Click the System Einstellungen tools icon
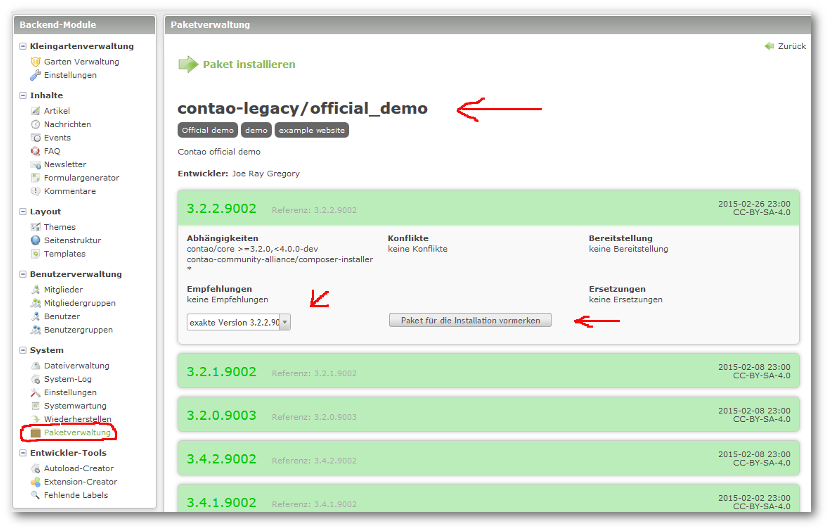The image size is (830, 531). [35, 392]
